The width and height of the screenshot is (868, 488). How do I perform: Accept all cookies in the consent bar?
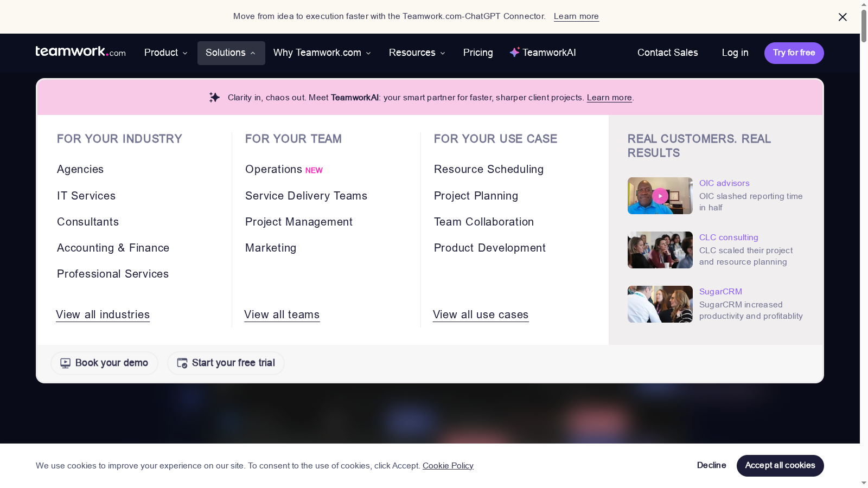pos(780,465)
